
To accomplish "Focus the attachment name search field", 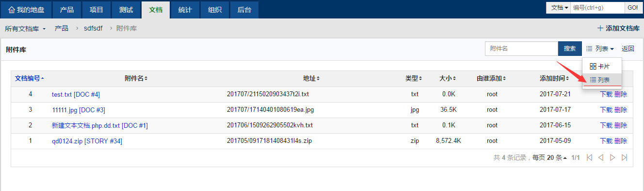I will click(521, 49).
